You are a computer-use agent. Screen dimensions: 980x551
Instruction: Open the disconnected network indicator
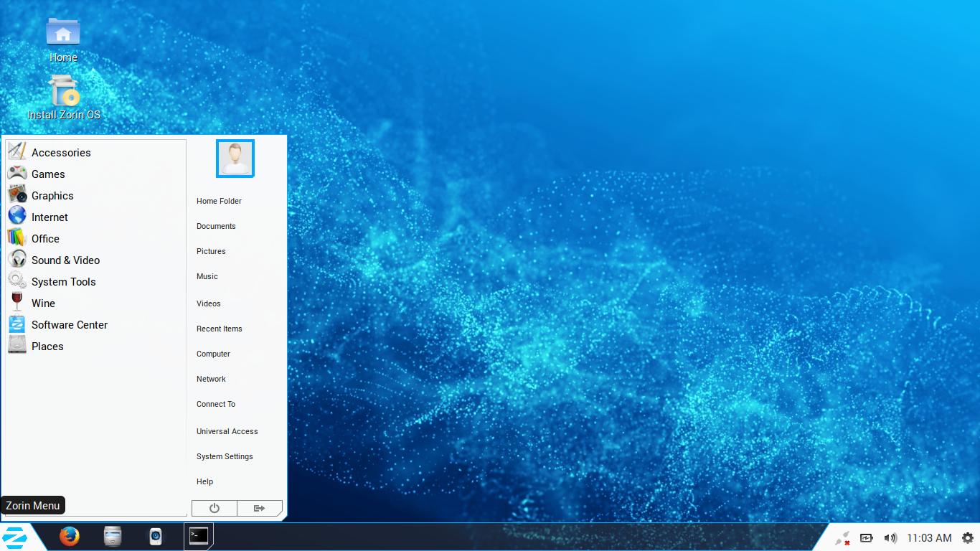843,537
